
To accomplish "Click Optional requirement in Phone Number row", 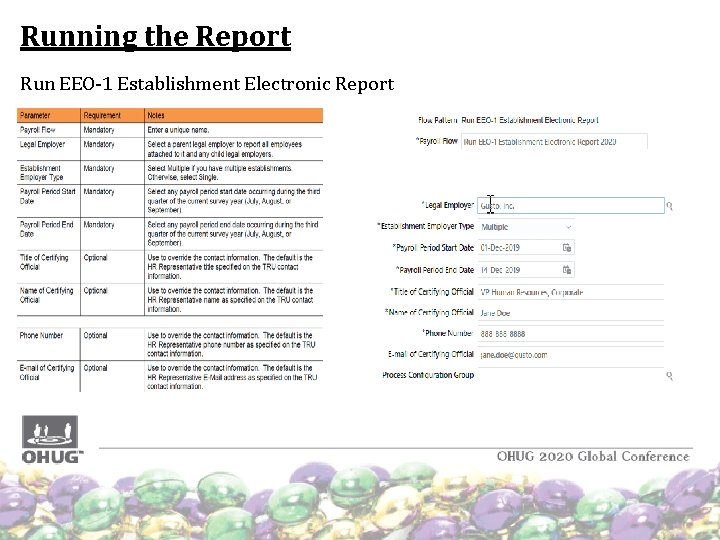I will tap(96, 335).
